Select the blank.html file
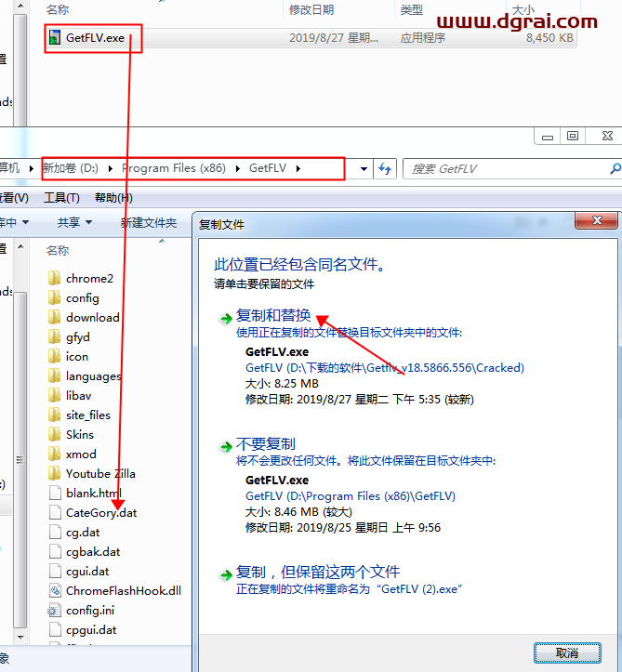 point(85,493)
